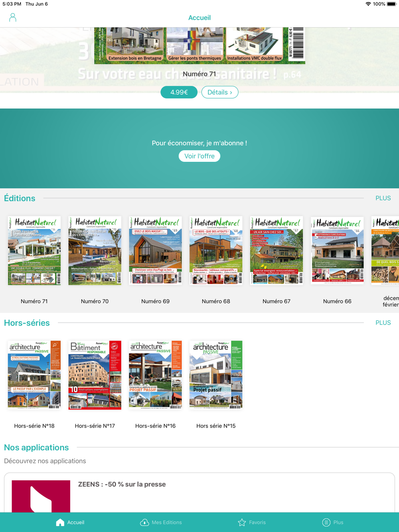Open Hors-série N°16 cover

[x=156, y=375]
